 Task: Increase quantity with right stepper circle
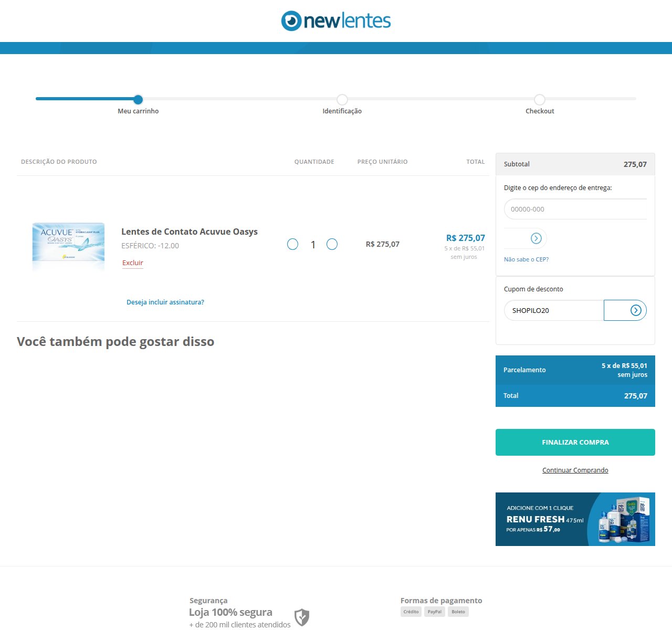click(332, 244)
